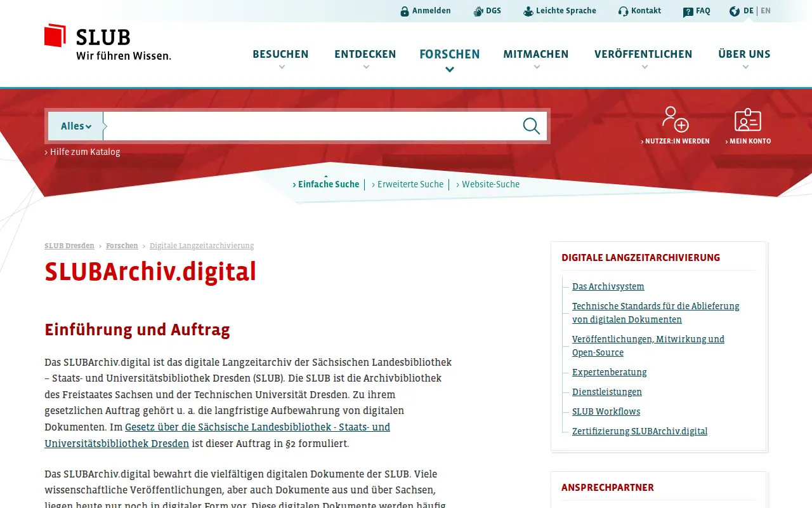Click Nutzer:in werden text link
The height and width of the screenshot is (508, 812).
click(675, 142)
